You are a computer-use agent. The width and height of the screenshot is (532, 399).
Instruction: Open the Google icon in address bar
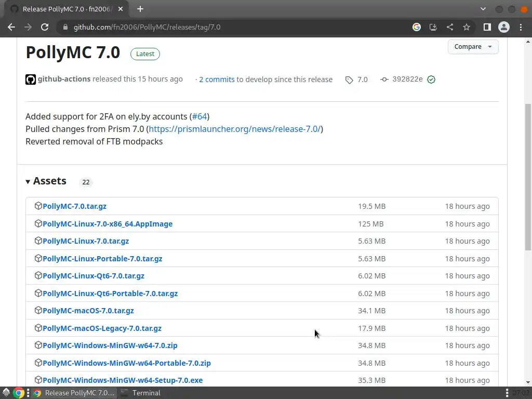coord(417,27)
